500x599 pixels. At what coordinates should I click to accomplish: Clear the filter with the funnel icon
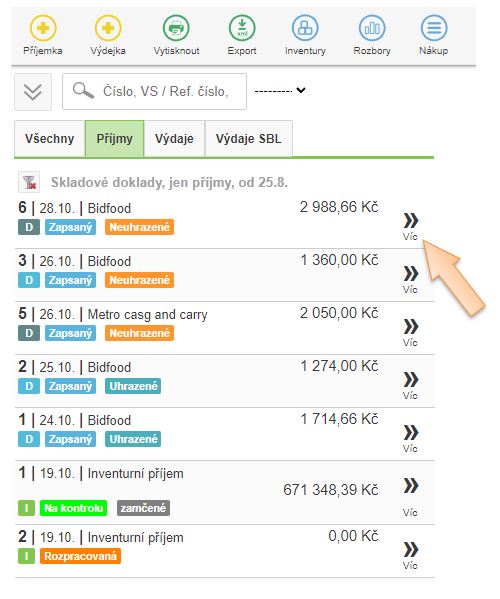click(29, 182)
